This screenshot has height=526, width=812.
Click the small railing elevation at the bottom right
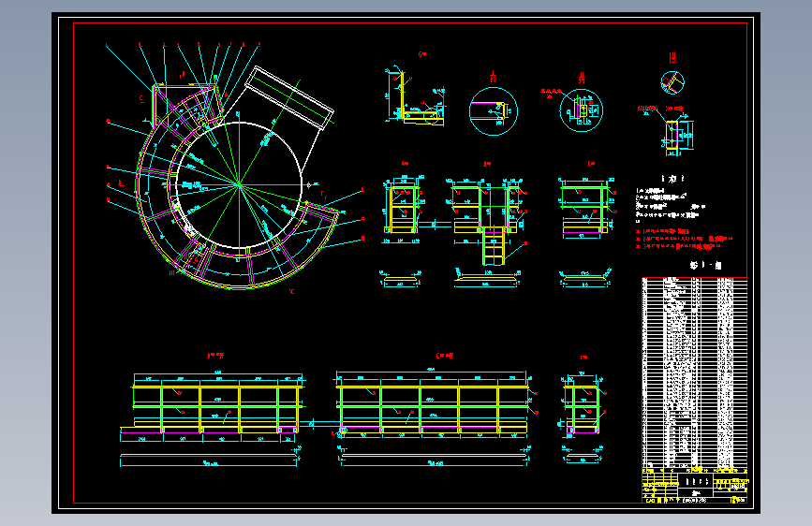(x=583, y=405)
